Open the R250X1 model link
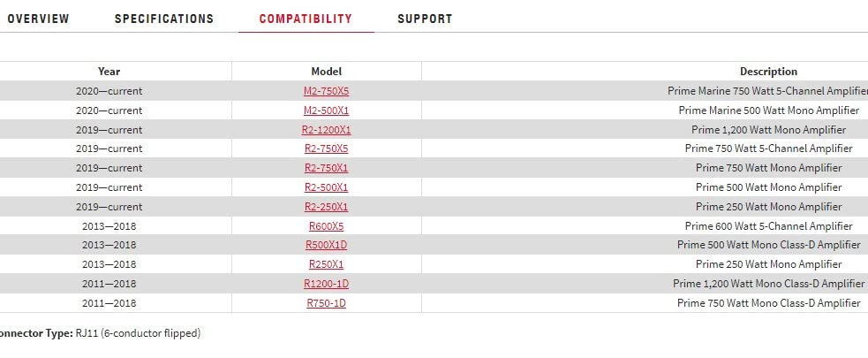 326,264
